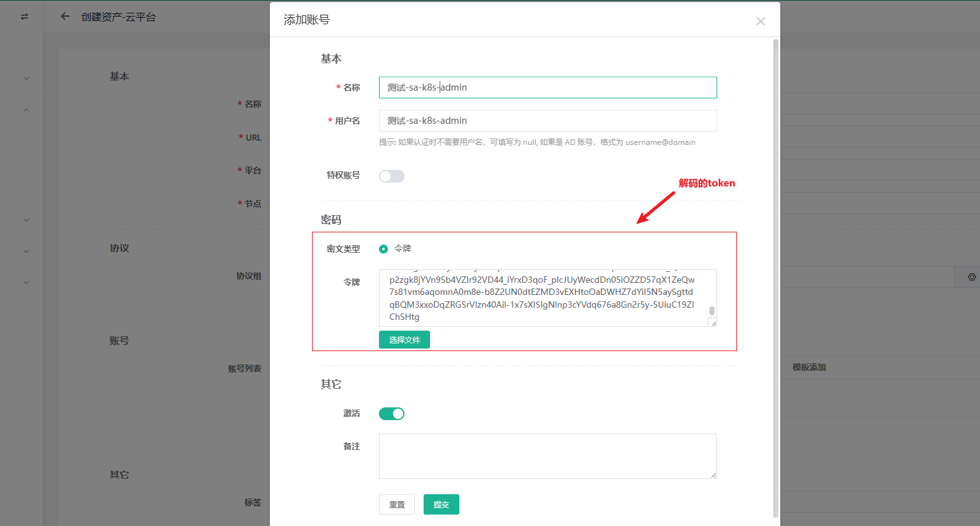Select the 令牌 radio button

pyautogui.click(x=383, y=249)
